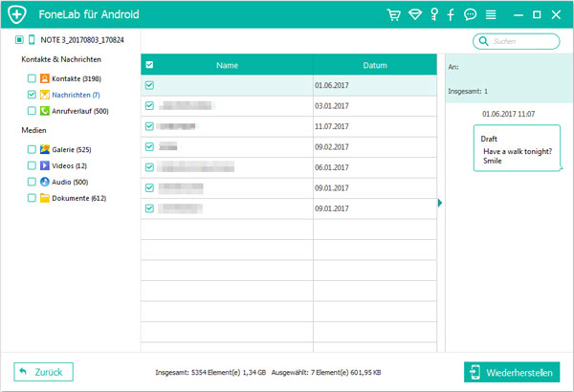Sort by the Name column header
The width and height of the screenshot is (574, 392).
point(227,65)
